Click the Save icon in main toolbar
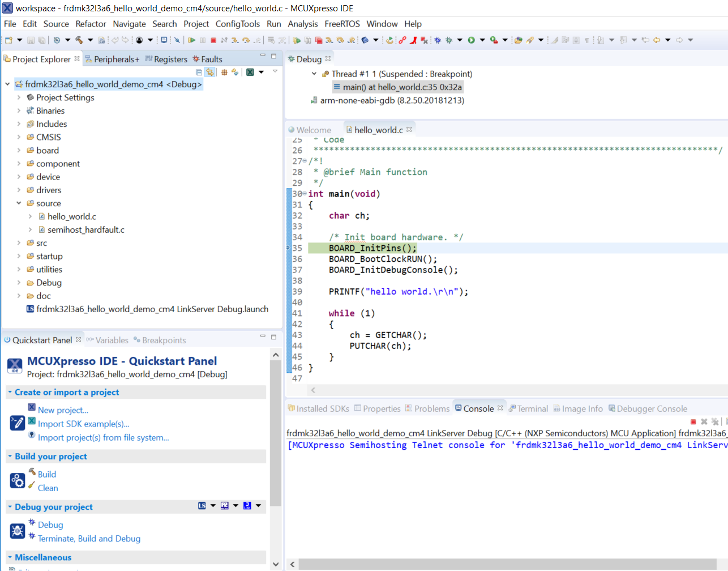 point(31,40)
